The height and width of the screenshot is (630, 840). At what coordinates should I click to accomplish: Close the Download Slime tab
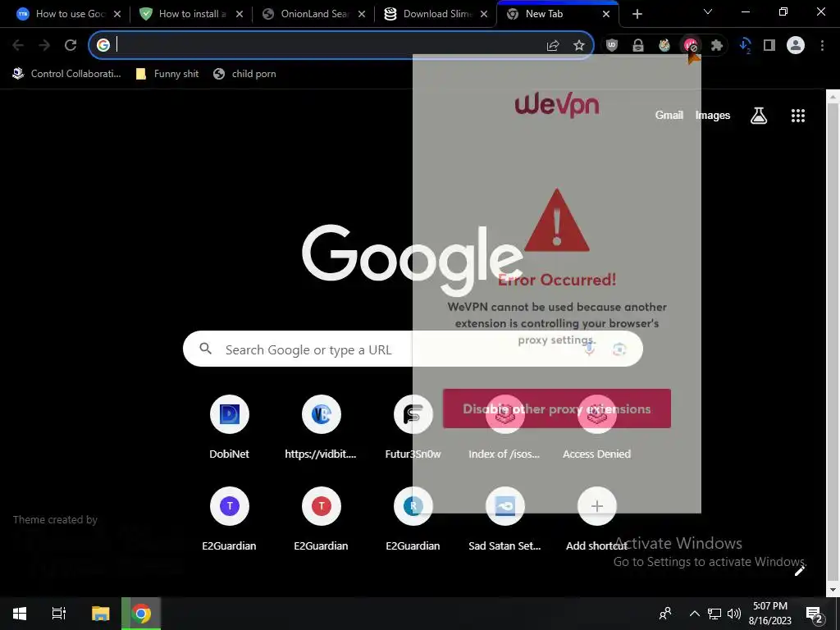484,14
